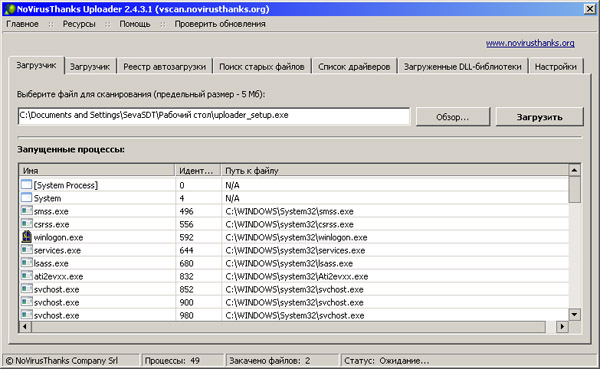Click the lsass.exe process icon

pos(26,263)
